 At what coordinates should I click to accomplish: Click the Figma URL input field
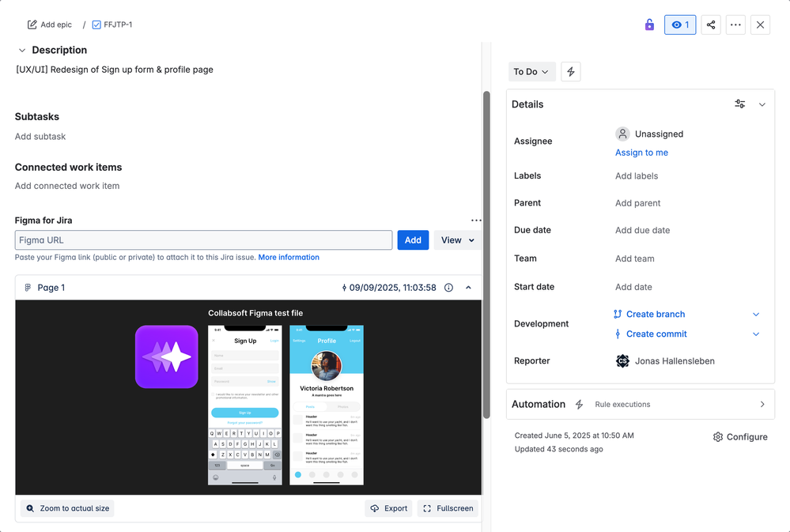203,240
